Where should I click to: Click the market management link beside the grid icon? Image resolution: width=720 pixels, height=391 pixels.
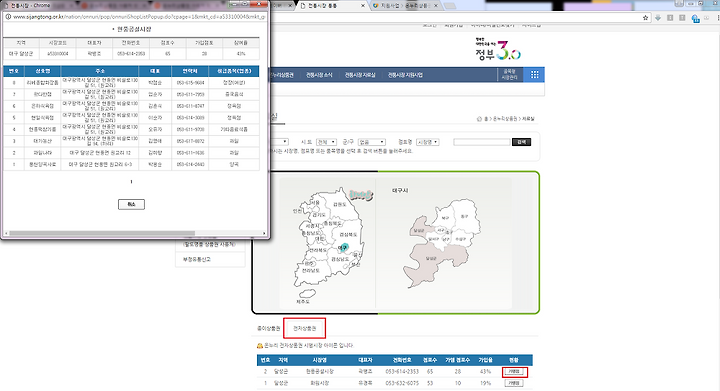510,74
